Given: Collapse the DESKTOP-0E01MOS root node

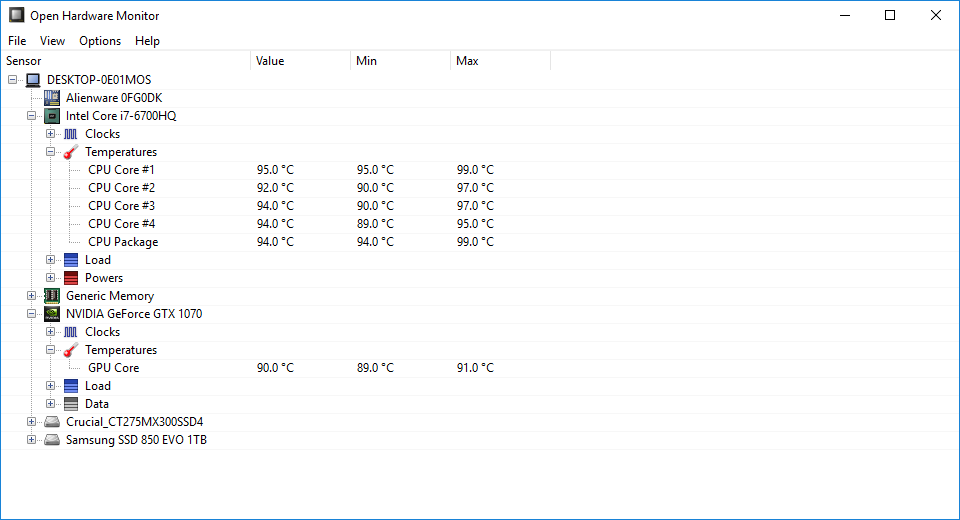Looking at the screenshot, I should (x=12, y=80).
